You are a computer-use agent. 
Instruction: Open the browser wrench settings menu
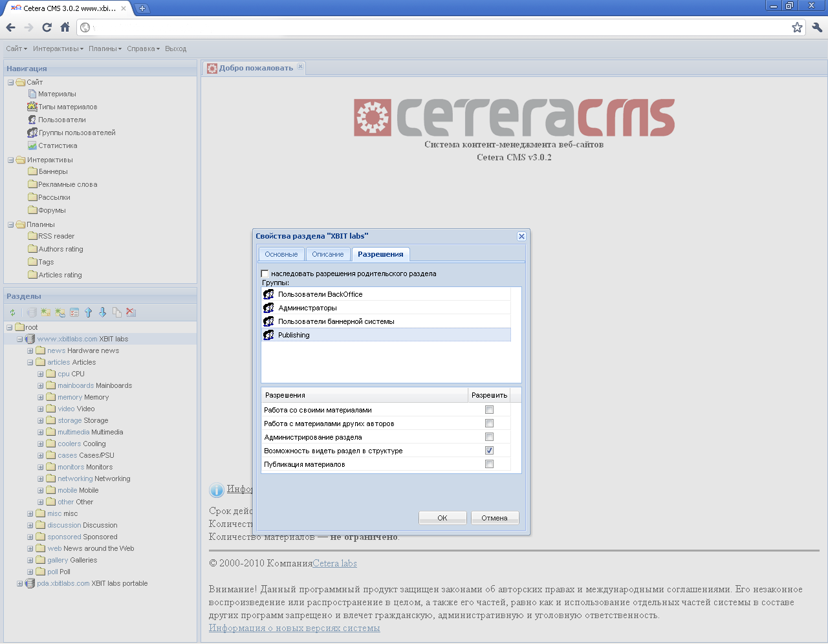(x=816, y=27)
